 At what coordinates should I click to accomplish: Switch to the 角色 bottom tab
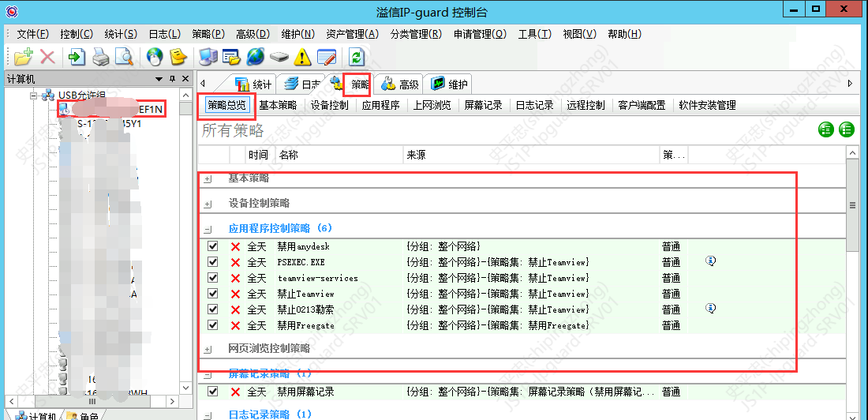[84, 417]
